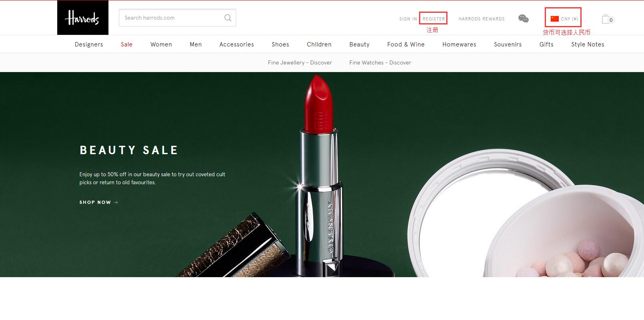Click the China flag icon
The image size is (644, 320).
[554, 19]
